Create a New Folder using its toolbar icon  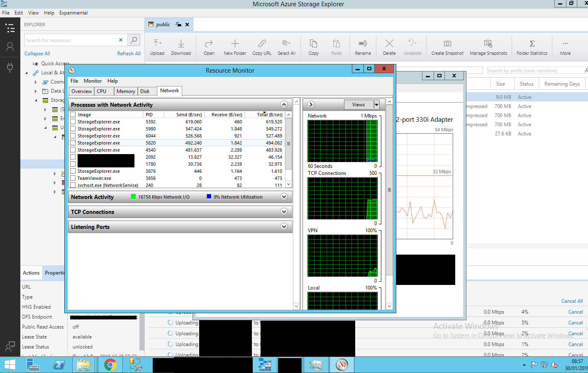pos(234,47)
